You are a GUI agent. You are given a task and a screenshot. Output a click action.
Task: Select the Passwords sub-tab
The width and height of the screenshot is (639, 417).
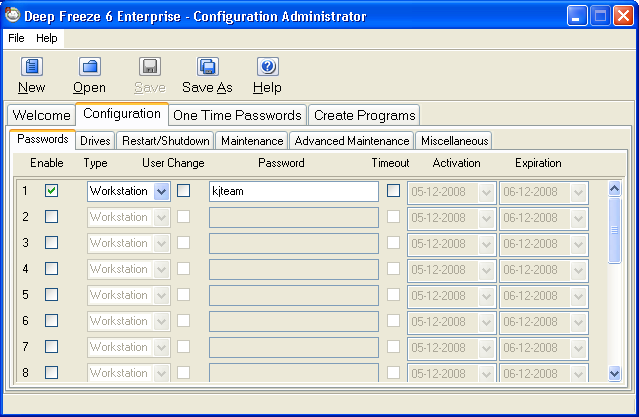click(42, 139)
